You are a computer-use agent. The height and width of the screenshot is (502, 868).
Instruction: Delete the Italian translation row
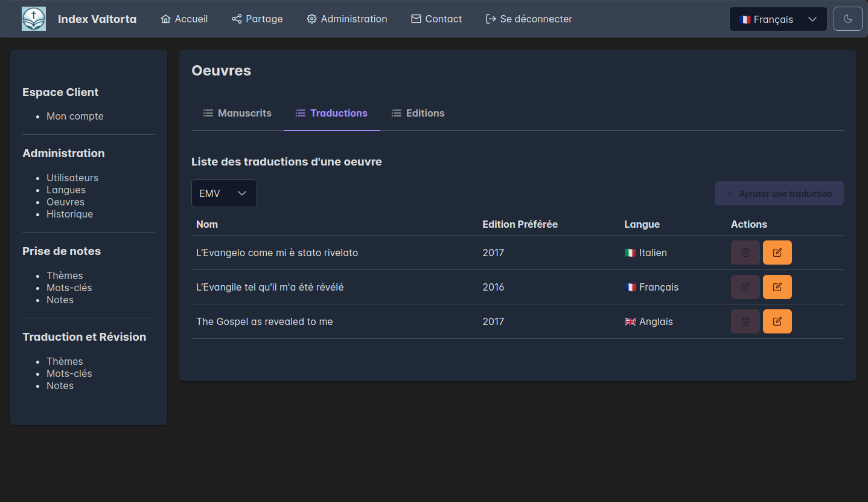745,253
